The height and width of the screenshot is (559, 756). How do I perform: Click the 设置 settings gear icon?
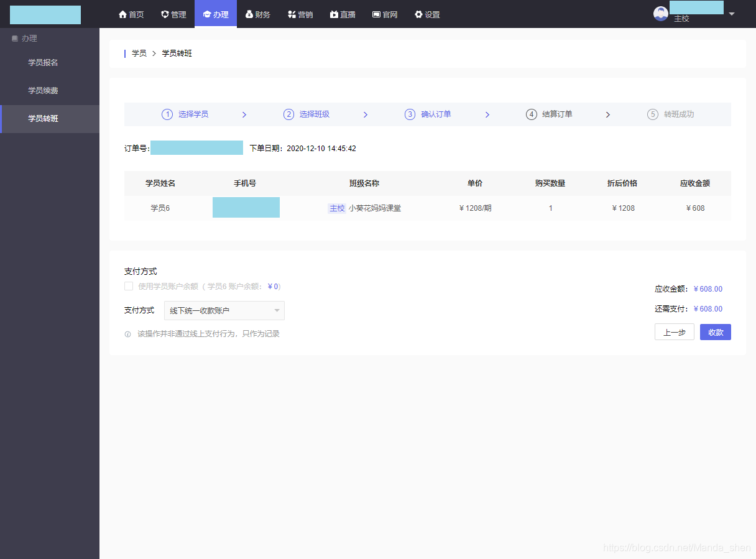(x=417, y=14)
